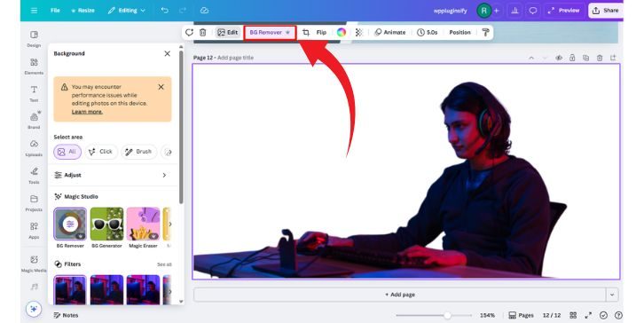Open the analytics chart icon
This screenshot has width=644, height=323.
[514, 11]
